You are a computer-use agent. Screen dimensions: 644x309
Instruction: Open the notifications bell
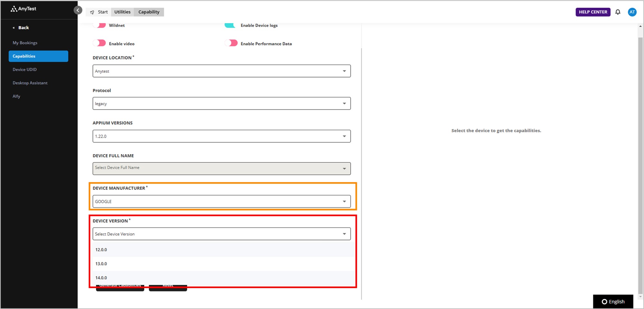618,12
